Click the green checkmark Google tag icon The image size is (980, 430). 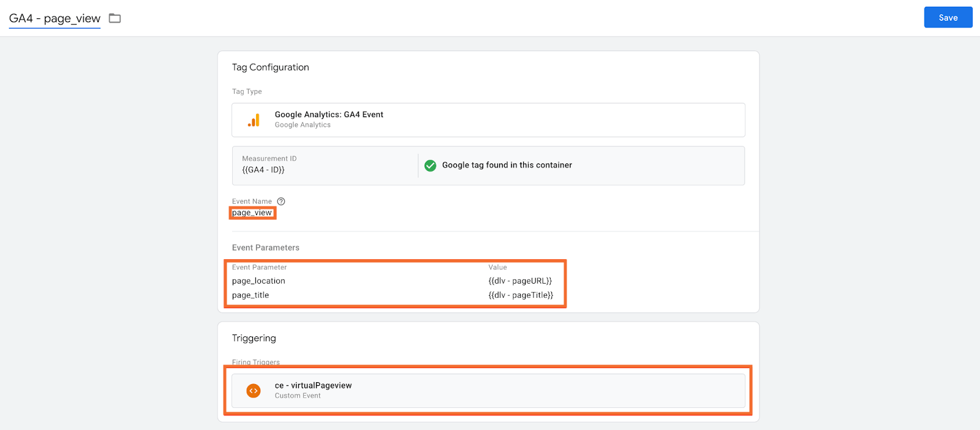pyautogui.click(x=431, y=165)
